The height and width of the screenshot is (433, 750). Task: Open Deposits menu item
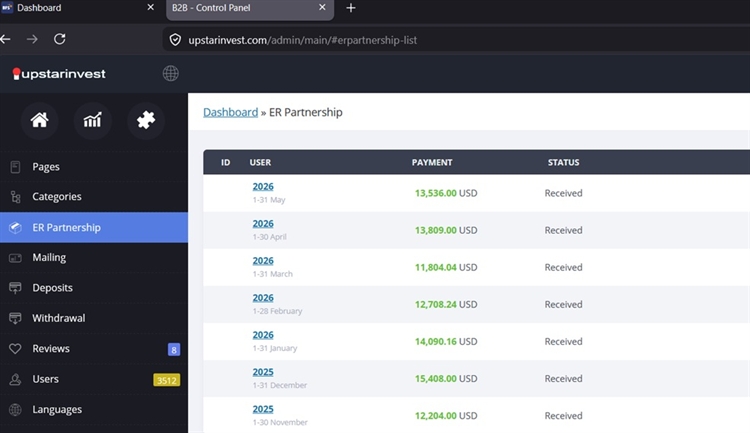coord(94,288)
